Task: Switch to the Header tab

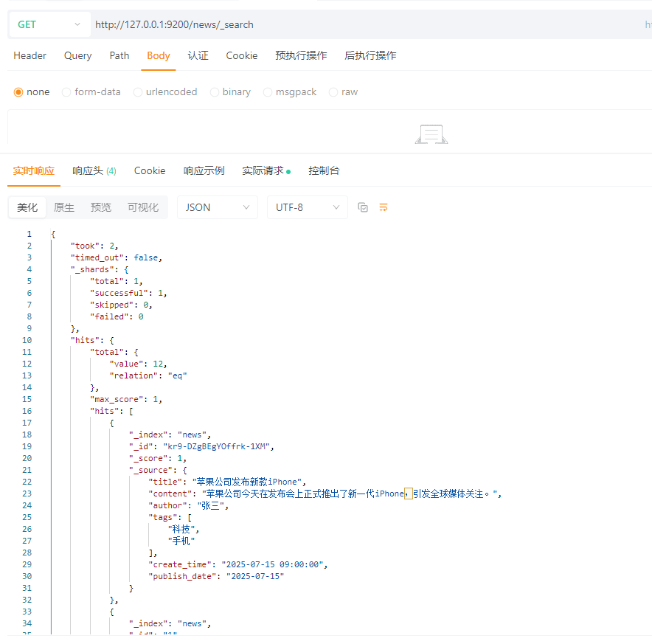Action: (30, 56)
